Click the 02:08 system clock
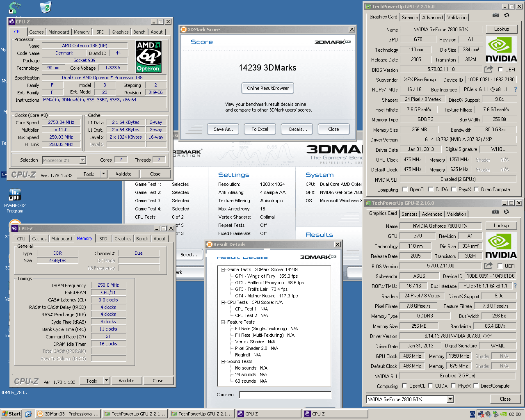Viewport: 525px width, 420px height. [515, 414]
